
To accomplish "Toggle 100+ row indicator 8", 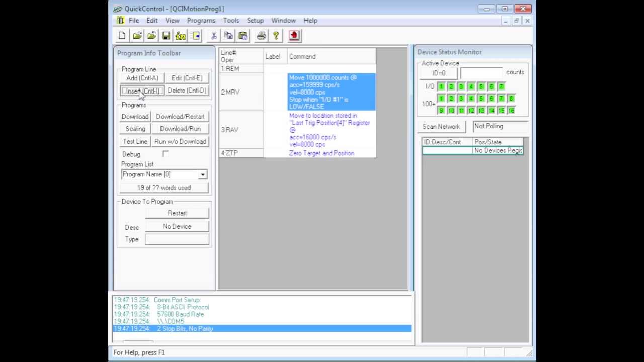I will click(511, 99).
